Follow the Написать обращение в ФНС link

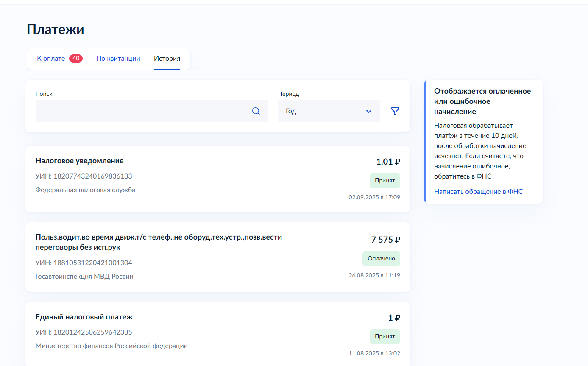tap(478, 192)
